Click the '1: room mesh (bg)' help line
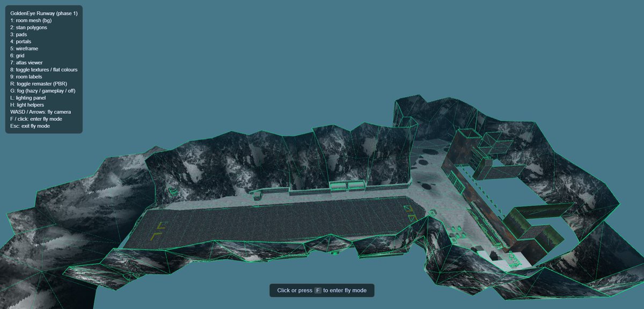The height and width of the screenshot is (309, 644). (x=31, y=20)
